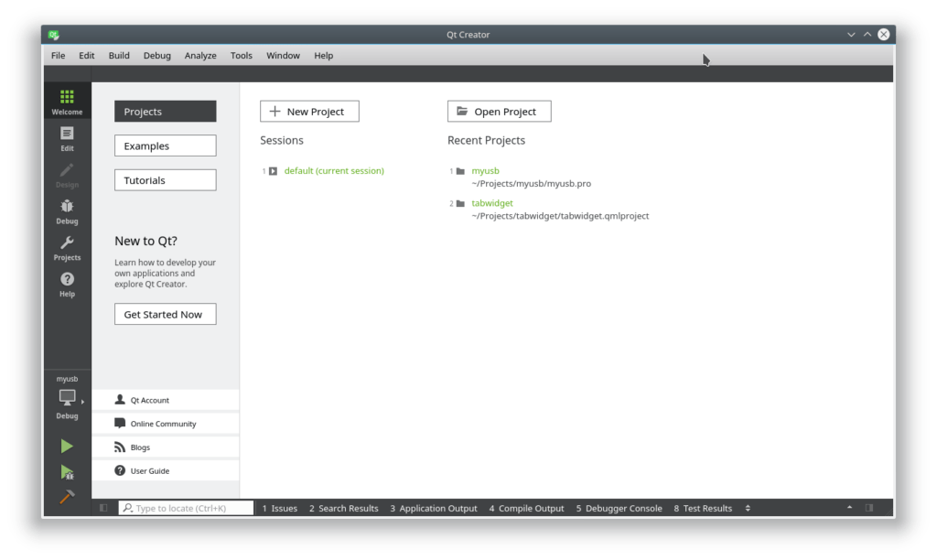The width and height of the screenshot is (937, 560).
Task: Start debugging with the play-bug icon
Action: 67,473
